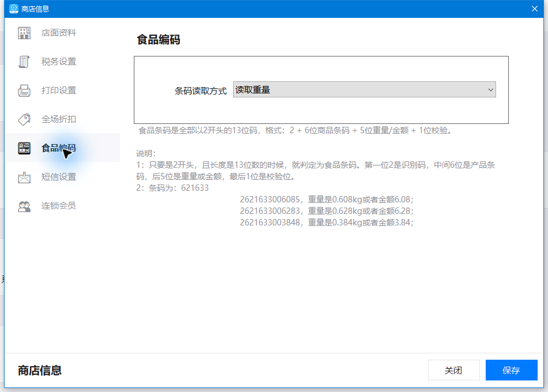Go to 打印设置 label in sidebar
This screenshot has height=392, width=548.
pyautogui.click(x=59, y=91)
